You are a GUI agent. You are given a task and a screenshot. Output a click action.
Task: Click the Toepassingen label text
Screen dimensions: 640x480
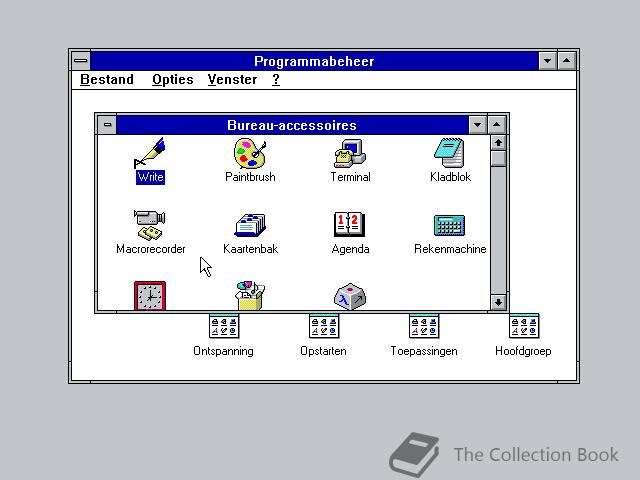click(x=424, y=351)
